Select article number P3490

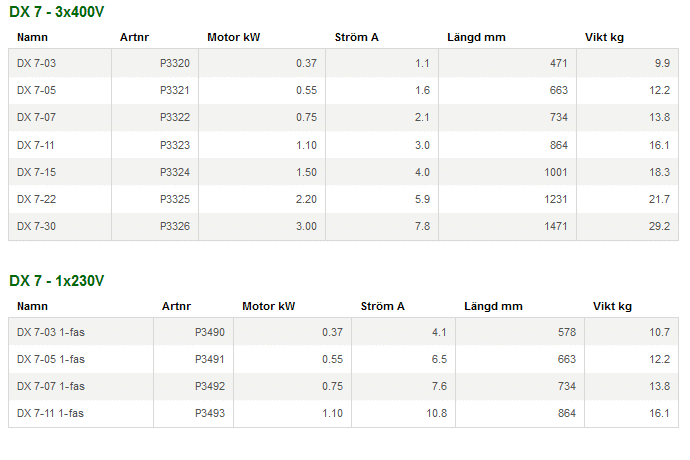[210, 332]
